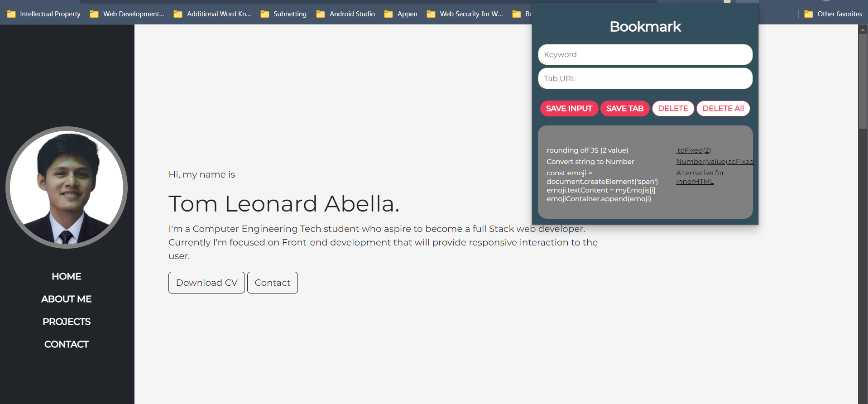Click the SAVE INPUT button
Screen dimensions: 868x404
click(569, 109)
